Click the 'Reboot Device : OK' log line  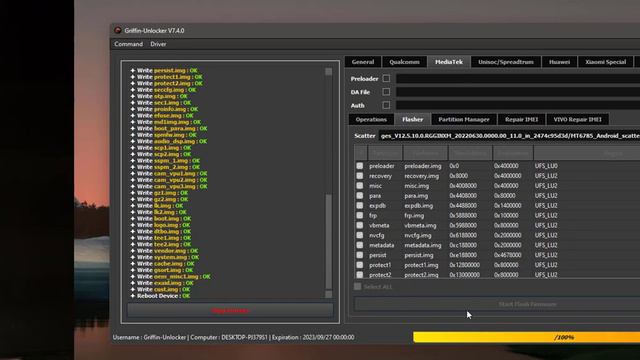(160, 296)
